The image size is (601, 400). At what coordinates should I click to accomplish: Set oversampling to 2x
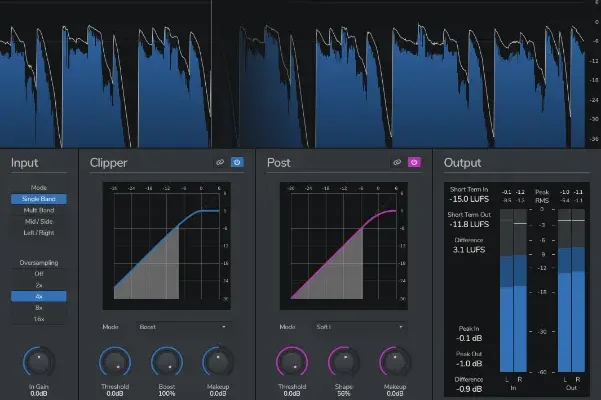coord(37,284)
